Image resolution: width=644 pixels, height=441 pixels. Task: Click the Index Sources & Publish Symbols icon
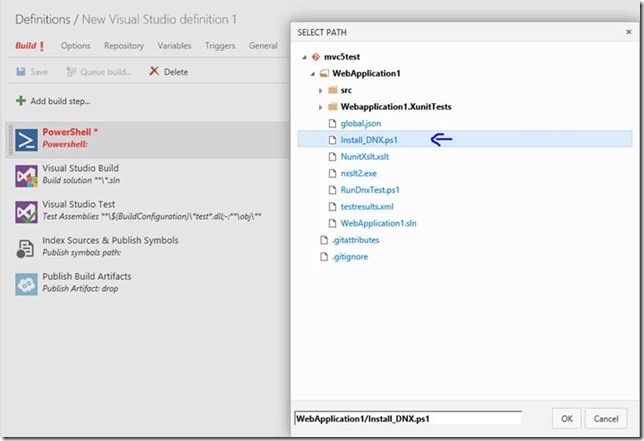tap(25, 249)
